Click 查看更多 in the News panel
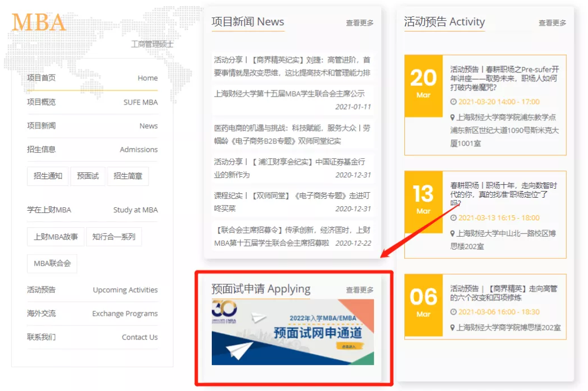 point(359,23)
